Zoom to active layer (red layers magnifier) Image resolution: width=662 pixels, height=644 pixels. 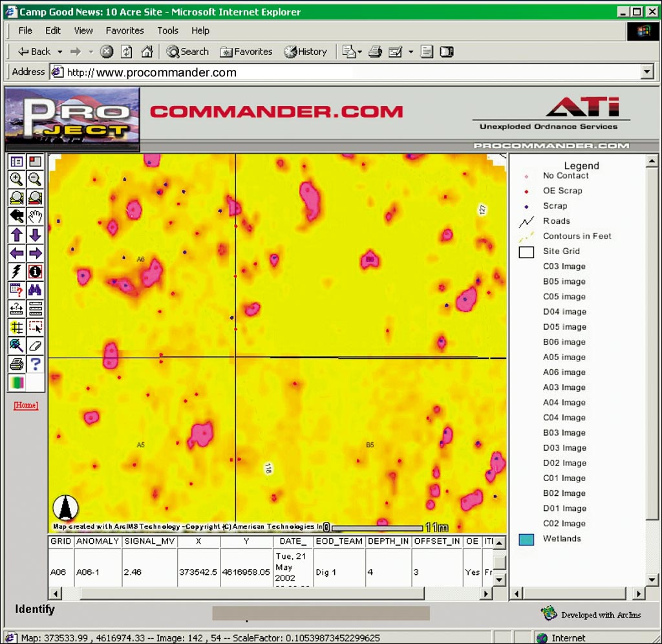coord(35,198)
